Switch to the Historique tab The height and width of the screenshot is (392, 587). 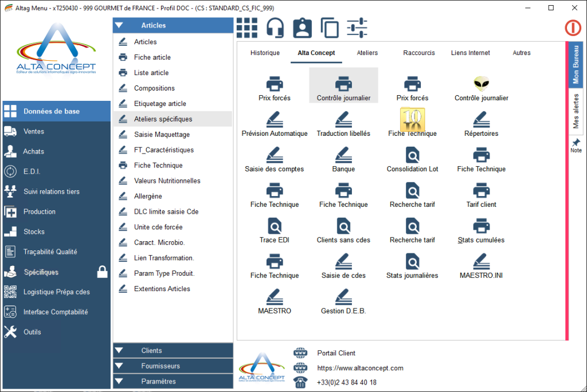point(265,53)
